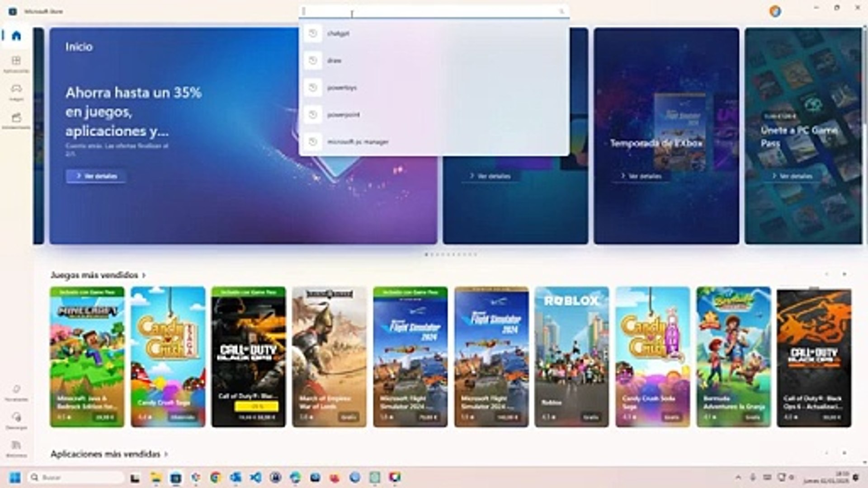Click the user profile avatar in title bar
This screenshot has height=488, width=868.
(x=775, y=11)
